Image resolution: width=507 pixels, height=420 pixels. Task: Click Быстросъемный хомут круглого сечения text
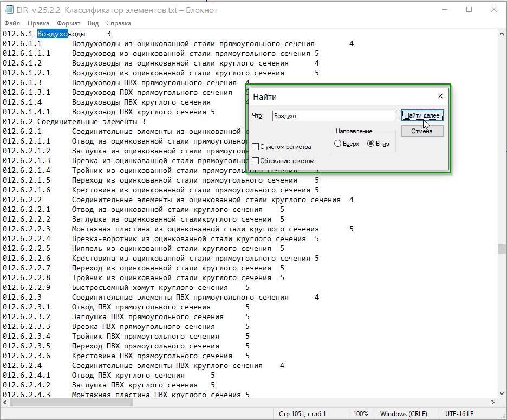click(149, 287)
